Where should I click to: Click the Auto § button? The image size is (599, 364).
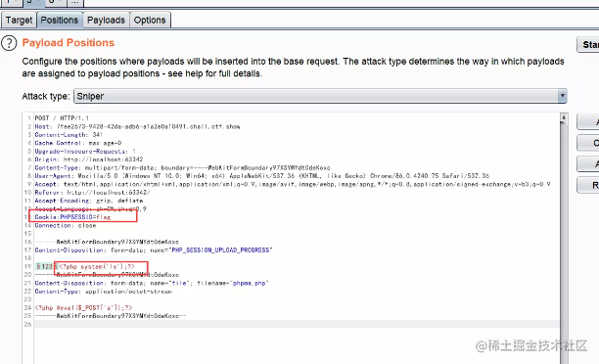pyautogui.click(x=588, y=163)
